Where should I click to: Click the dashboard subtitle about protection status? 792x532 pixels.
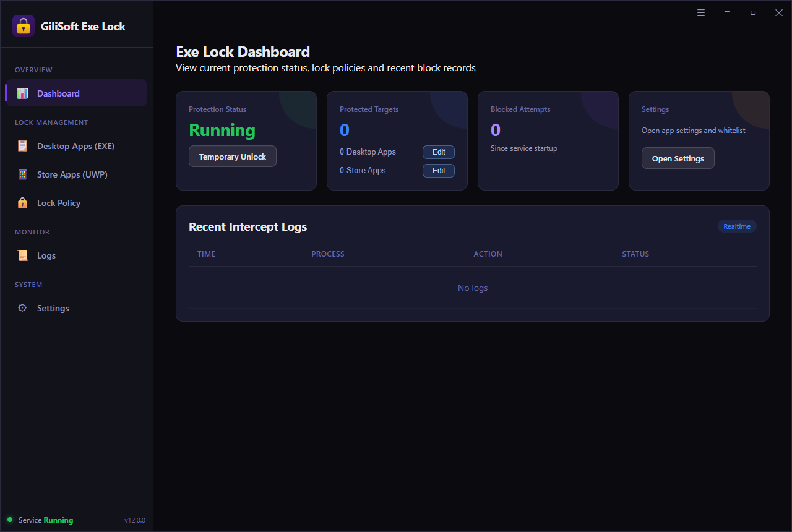point(326,68)
